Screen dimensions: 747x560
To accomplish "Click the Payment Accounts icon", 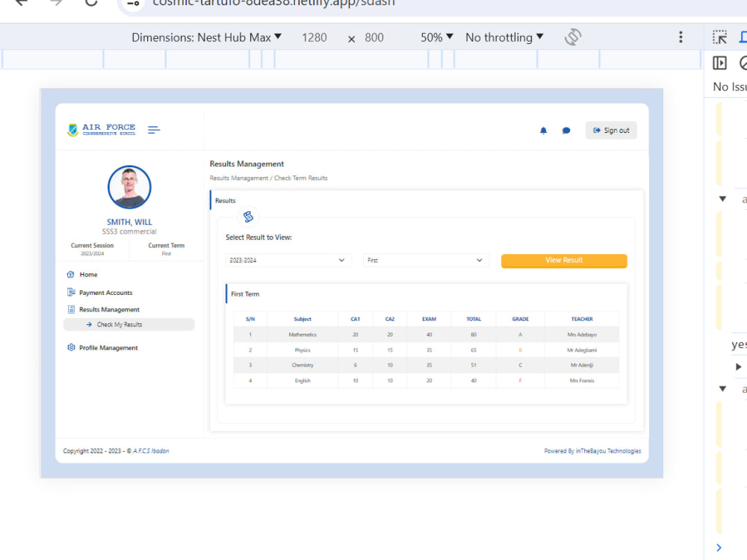I will pyautogui.click(x=71, y=293).
